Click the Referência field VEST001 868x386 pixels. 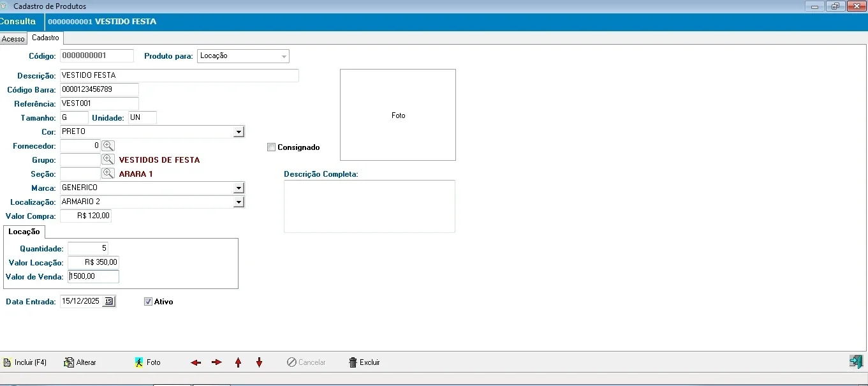pyautogui.click(x=99, y=103)
